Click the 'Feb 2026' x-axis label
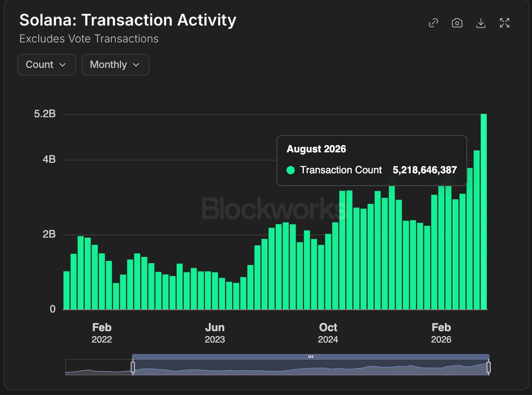532x395 pixels. click(x=441, y=333)
